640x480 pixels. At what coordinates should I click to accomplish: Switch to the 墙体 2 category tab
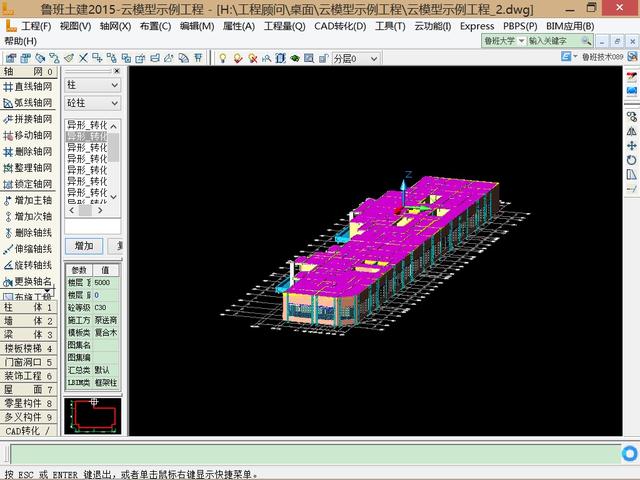[x=28, y=321]
